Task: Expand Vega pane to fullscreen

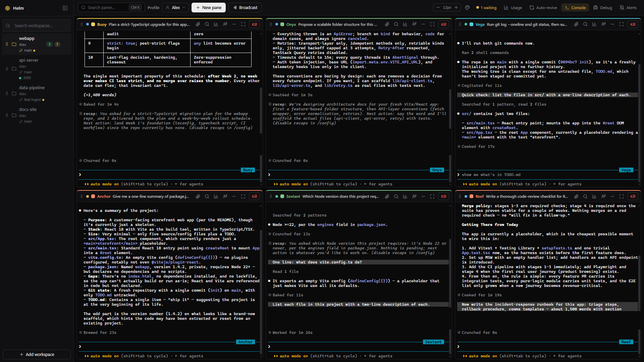Action: (622, 24)
